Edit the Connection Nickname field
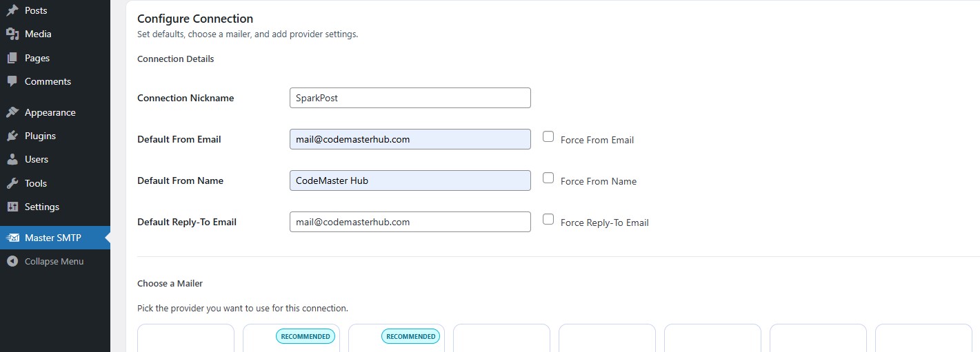Image resolution: width=980 pixels, height=352 pixels. pos(410,98)
